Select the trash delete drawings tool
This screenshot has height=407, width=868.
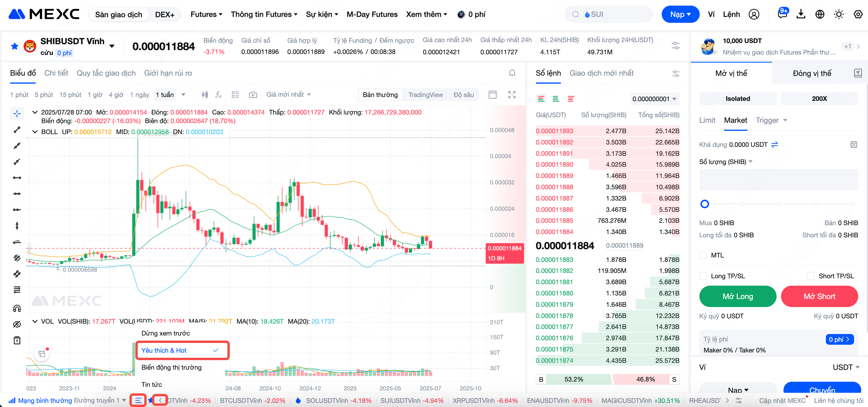tap(17, 340)
